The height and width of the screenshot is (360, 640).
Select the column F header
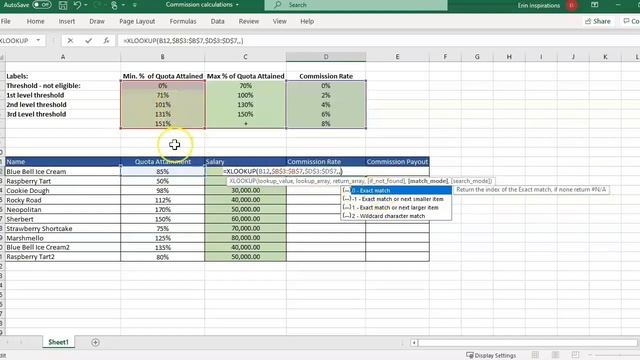click(x=445, y=57)
